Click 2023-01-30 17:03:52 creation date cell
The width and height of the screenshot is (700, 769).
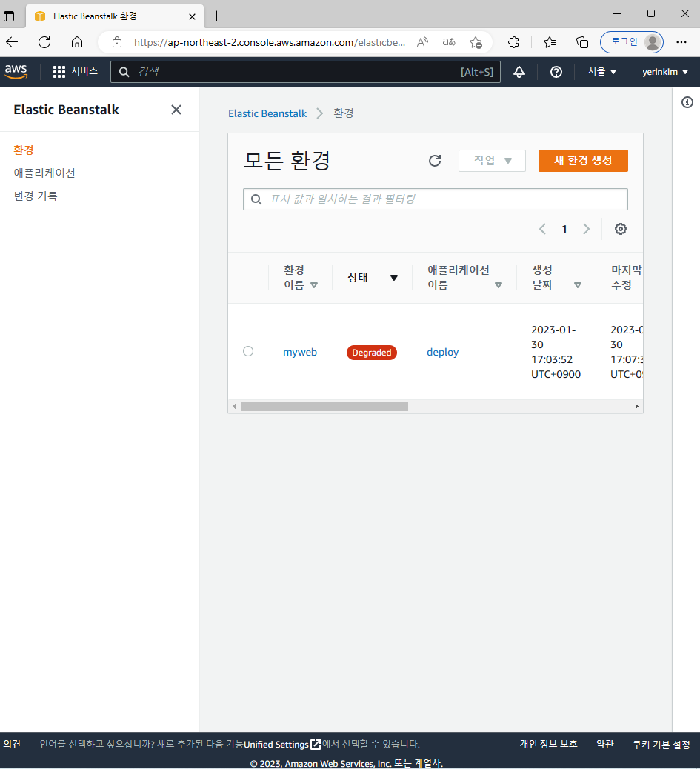[x=556, y=352]
